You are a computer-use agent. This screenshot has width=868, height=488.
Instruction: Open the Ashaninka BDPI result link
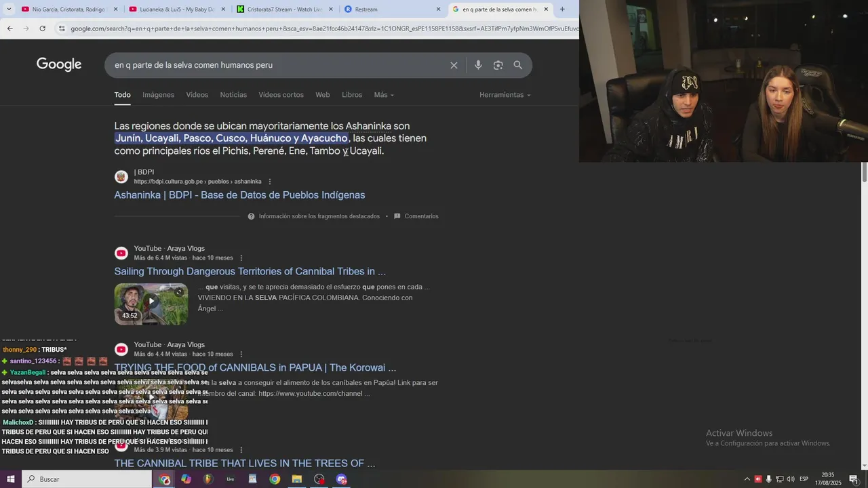(x=239, y=195)
